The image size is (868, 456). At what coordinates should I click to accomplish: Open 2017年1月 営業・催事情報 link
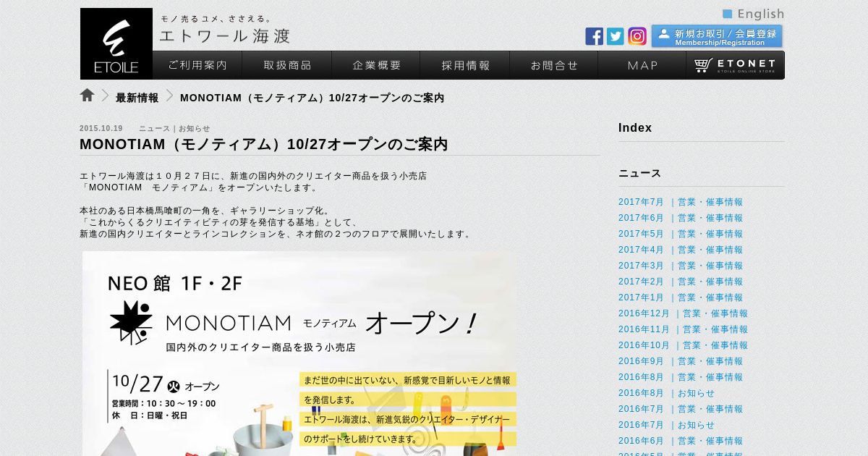pos(681,297)
